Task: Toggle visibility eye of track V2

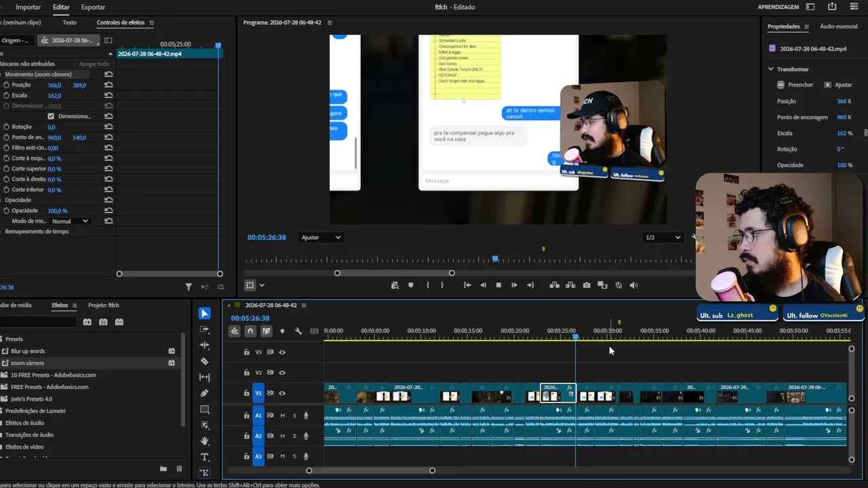Action: click(282, 373)
